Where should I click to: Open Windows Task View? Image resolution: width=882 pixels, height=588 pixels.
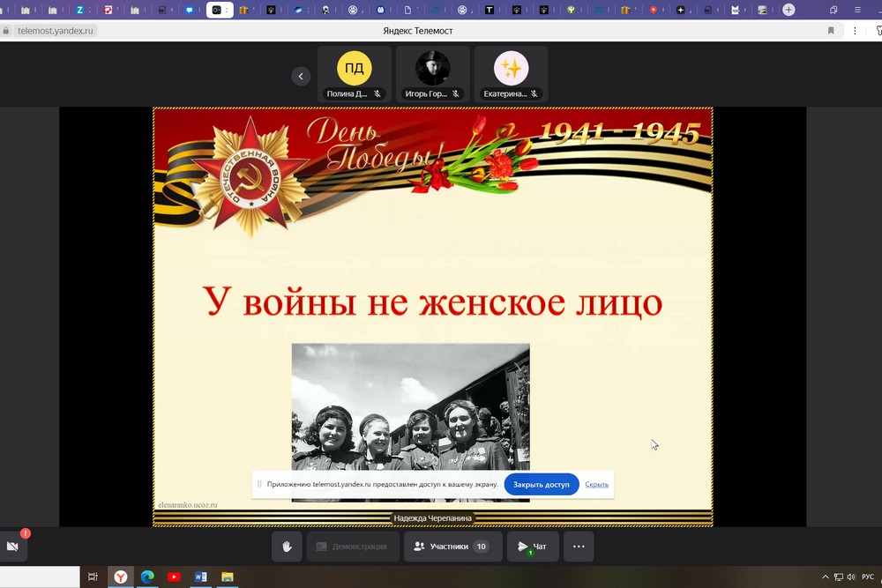[x=93, y=577]
